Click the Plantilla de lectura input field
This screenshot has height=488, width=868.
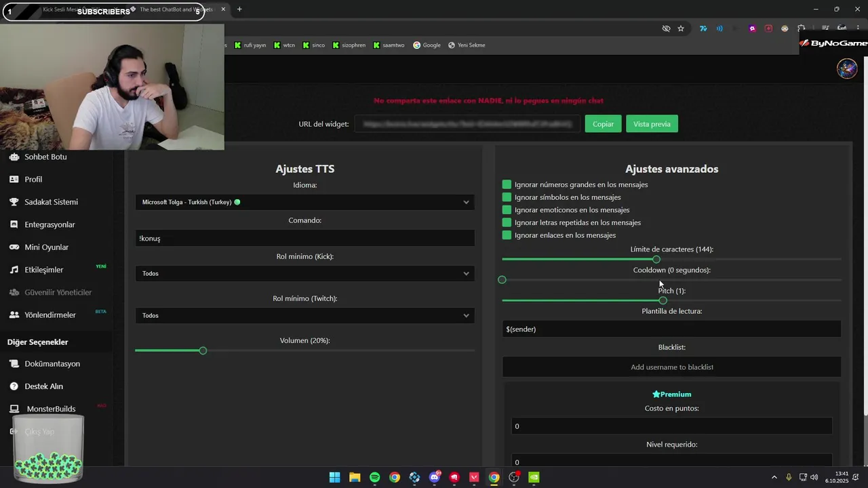pos(671,329)
